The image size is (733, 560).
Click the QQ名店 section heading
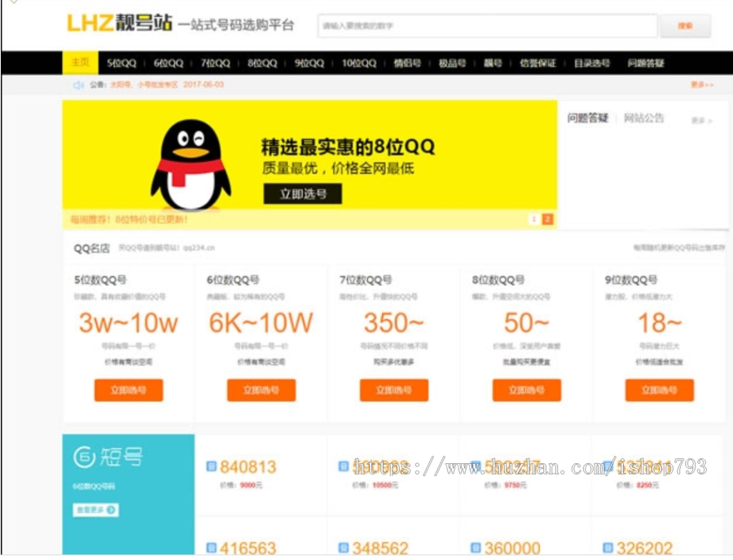[x=91, y=248]
